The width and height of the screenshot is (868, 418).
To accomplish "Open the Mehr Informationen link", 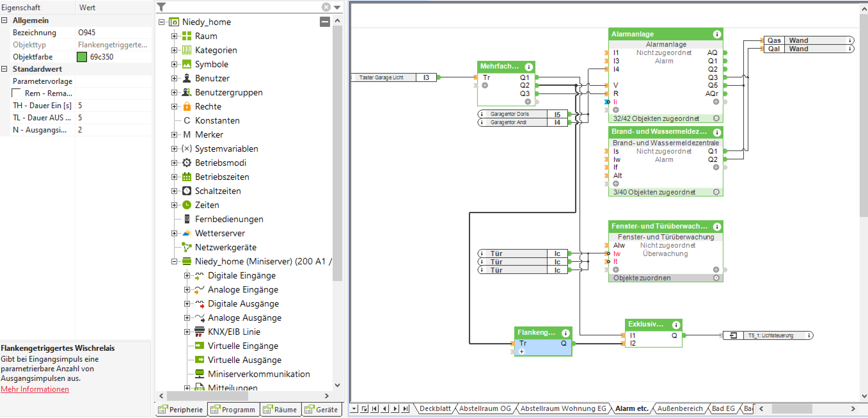I will pos(35,389).
